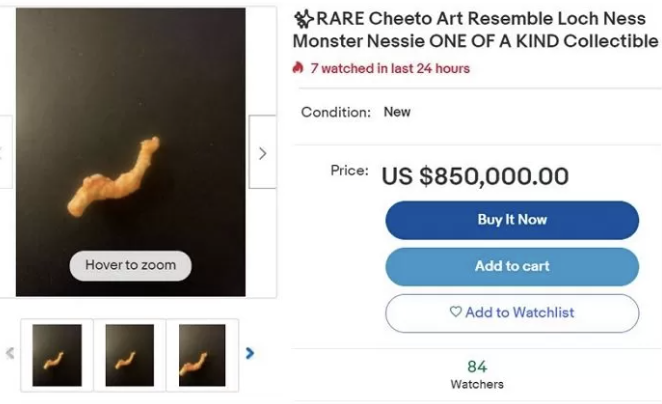This screenshot has height=404, width=662.
Task: Click the 84 Watchers count
Action: click(x=477, y=373)
